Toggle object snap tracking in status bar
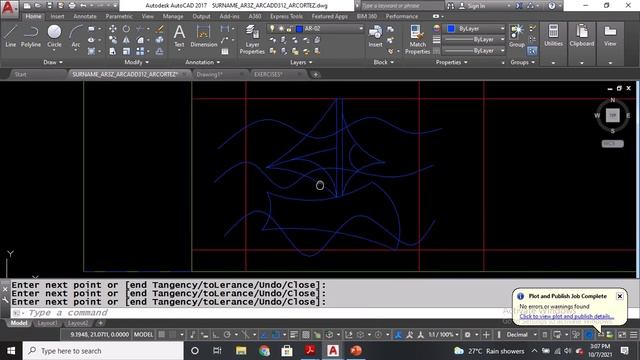Viewport: 640px width, 360px height. pos(264,335)
